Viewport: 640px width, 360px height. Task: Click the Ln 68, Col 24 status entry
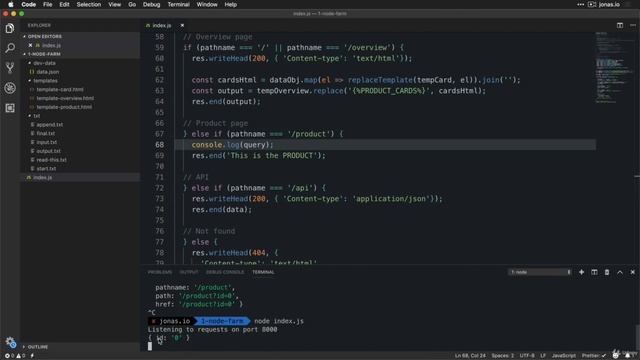(x=470, y=356)
